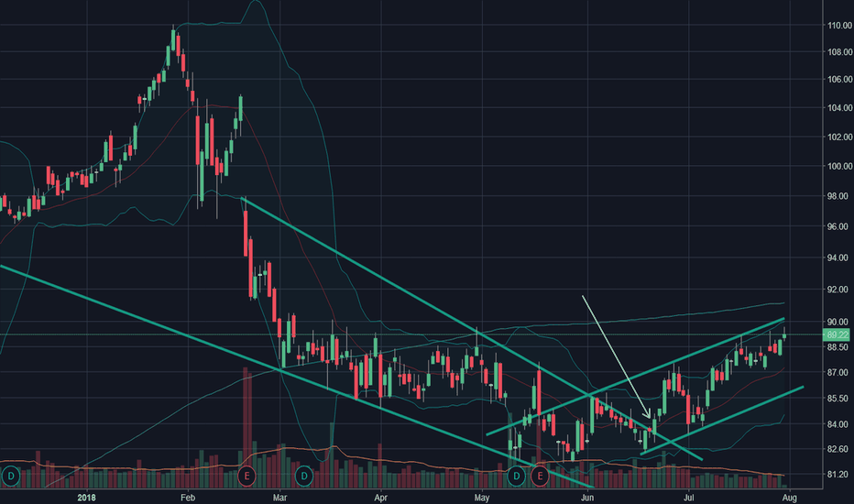Click the 92.00 price axis label
Image resolution: width=854 pixels, height=504 pixels.
pos(839,290)
